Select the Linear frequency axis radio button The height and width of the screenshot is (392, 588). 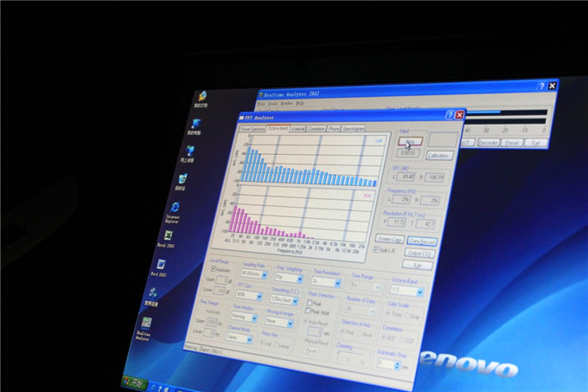(277, 344)
